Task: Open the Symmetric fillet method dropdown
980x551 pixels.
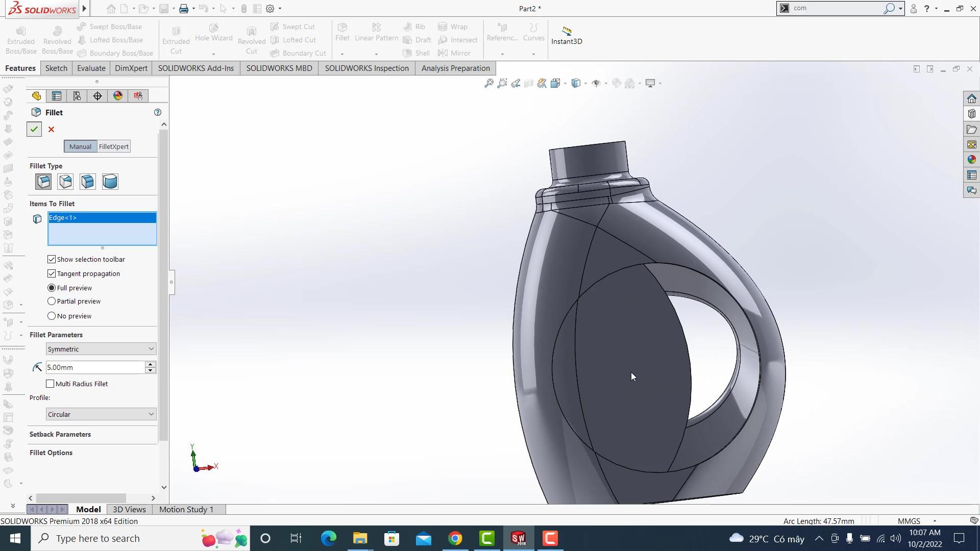Action: click(x=101, y=349)
